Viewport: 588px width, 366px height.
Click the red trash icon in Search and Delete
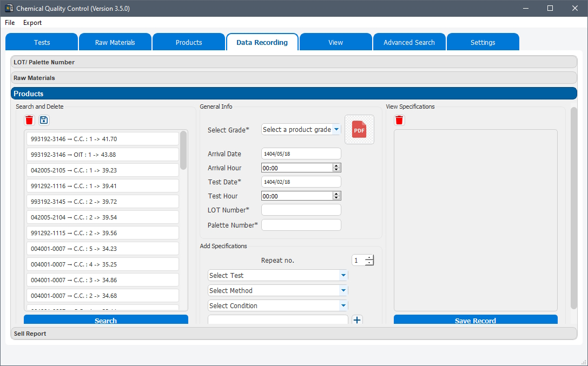click(29, 120)
